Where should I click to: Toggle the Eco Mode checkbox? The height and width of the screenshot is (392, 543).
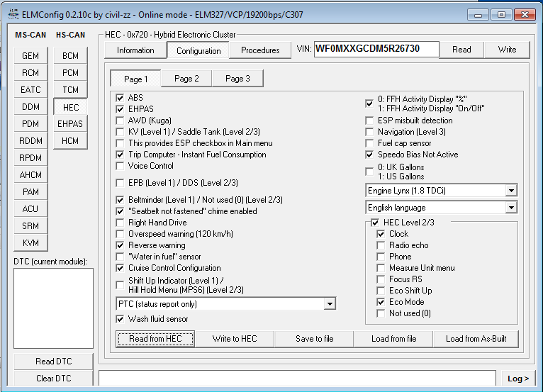pyautogui.click(x=381, y=302)
